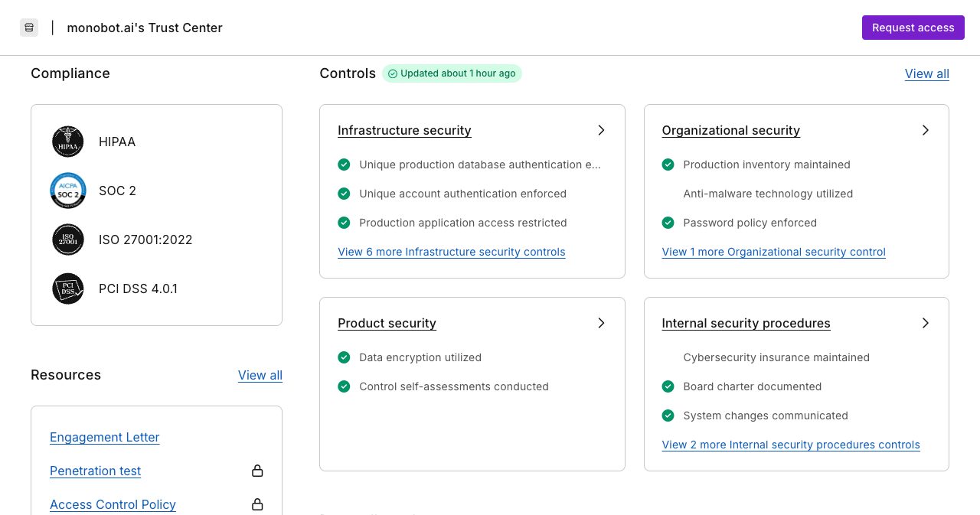This screenshot has height=515, width=980.
Task: Open the Engagement Letter resource
Action: [x=105, y=437]
